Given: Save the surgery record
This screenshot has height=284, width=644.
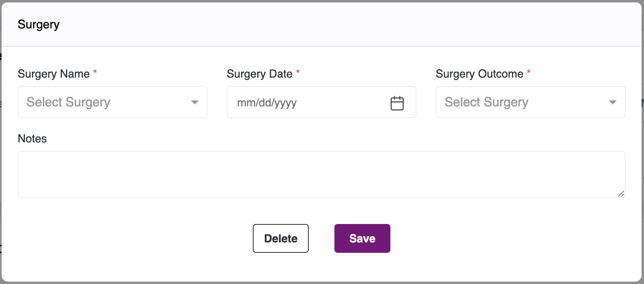Looking at the screenshot, I should tap(362, 238).
